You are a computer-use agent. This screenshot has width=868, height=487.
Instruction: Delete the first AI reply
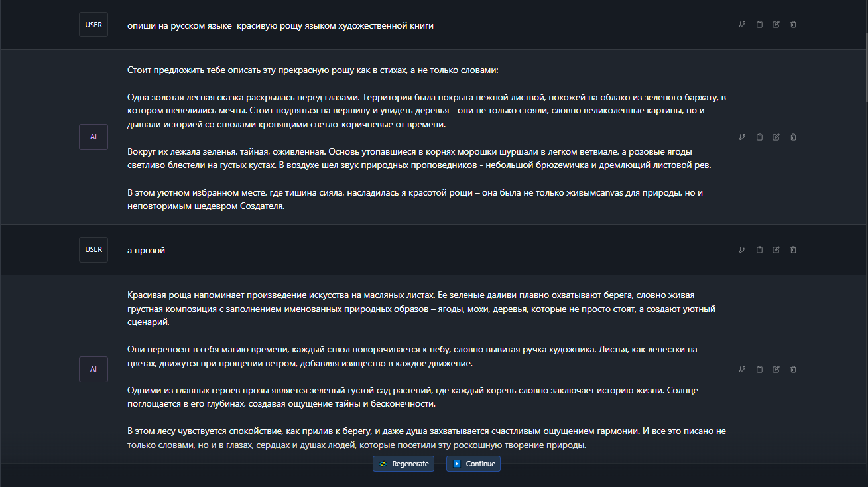click(x=793, y=137)
